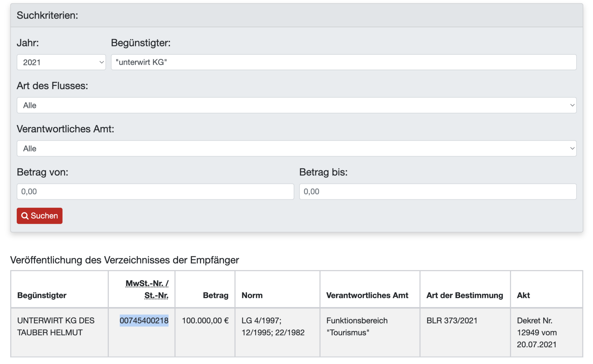Select the UNTERWIRT KG DES TAUBER HELMUT cell
Image resolution: width=593 pixels, height=364 pixels.
pyautogui.click(x=56, y=326)
